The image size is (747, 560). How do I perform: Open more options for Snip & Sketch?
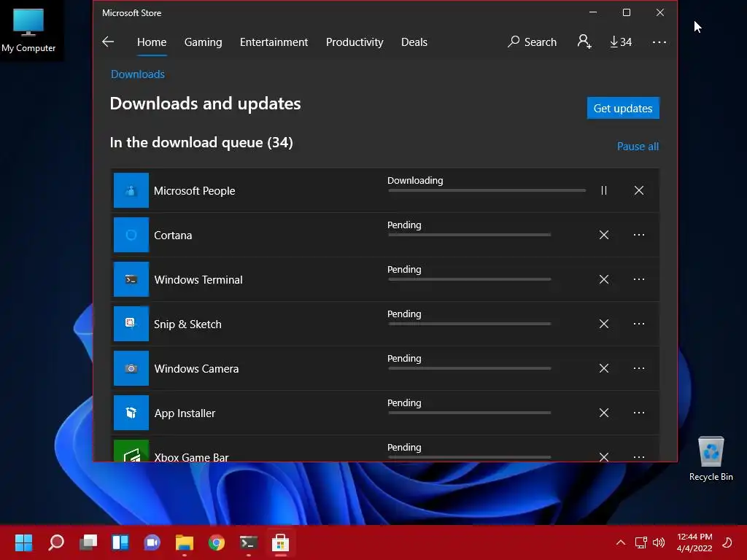pyautogui.click(x=639, y=324)
